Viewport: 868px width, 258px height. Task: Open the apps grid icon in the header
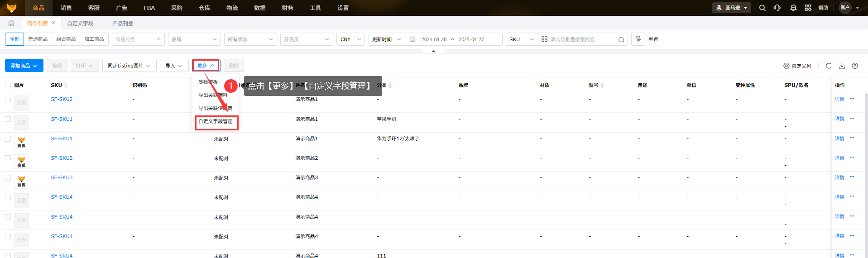click(x=808, y=8)
